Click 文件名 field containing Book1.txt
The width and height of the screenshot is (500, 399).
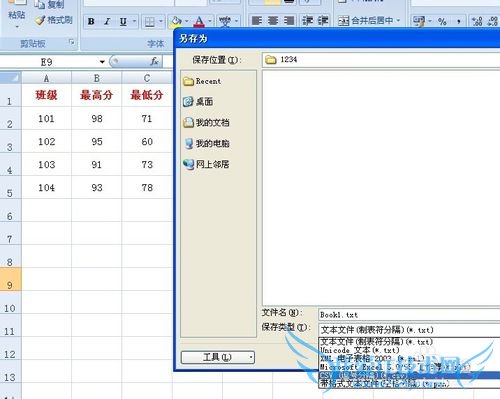tap(409, 315)
